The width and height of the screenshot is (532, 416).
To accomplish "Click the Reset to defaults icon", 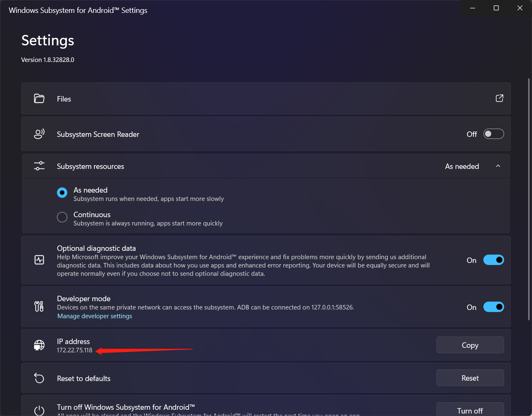I will (x=39, y=378).
